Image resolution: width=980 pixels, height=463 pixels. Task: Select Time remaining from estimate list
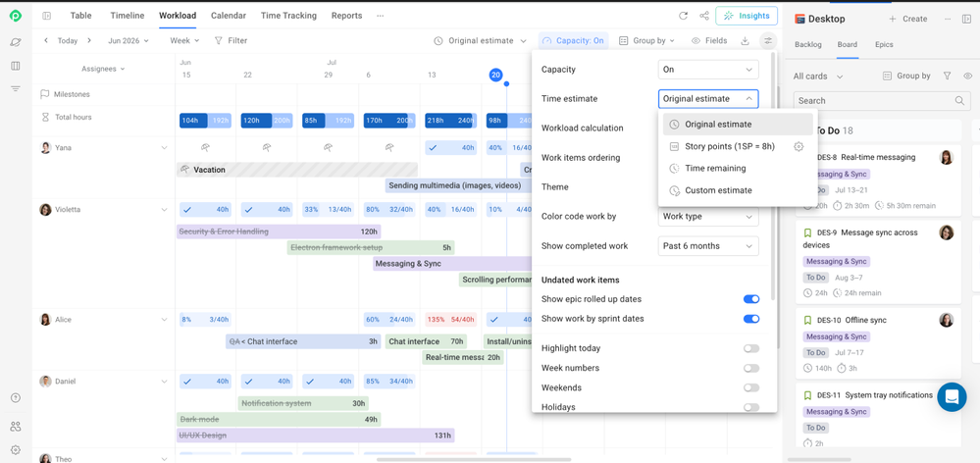[715, 168]
